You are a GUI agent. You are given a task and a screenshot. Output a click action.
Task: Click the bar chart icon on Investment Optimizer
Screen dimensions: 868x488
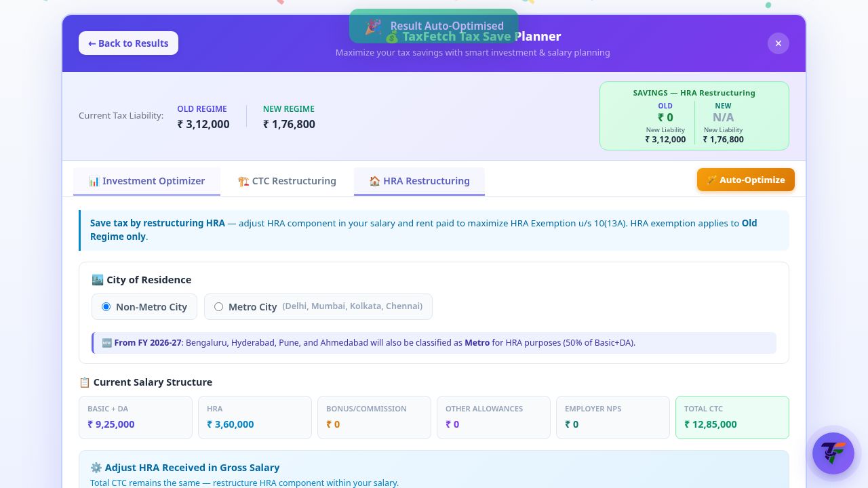pos(94,181)
